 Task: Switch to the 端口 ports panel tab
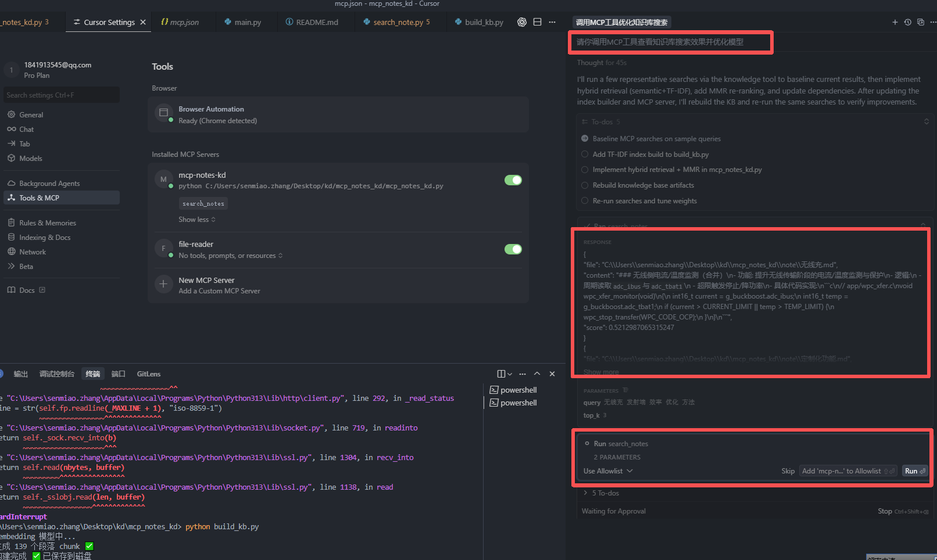[x=119, y=374]
